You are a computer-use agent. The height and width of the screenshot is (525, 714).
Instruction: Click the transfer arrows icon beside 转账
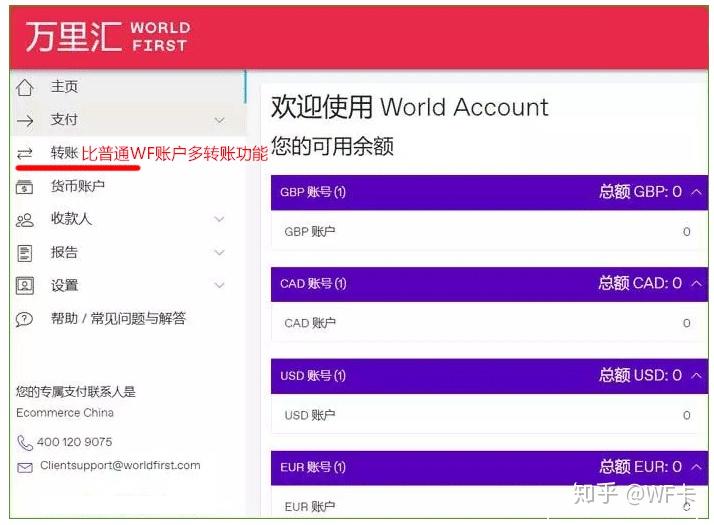(25, 153)
